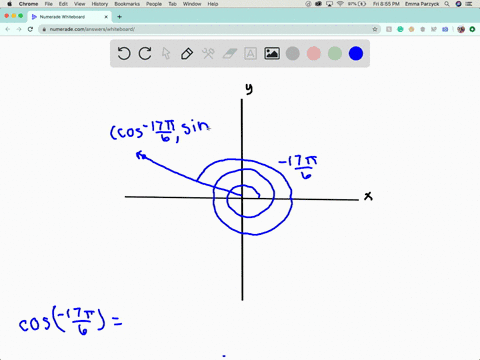Click the redo arrow in whiteboard toolbar
The image size is (480, 360).
click(145, 53)
